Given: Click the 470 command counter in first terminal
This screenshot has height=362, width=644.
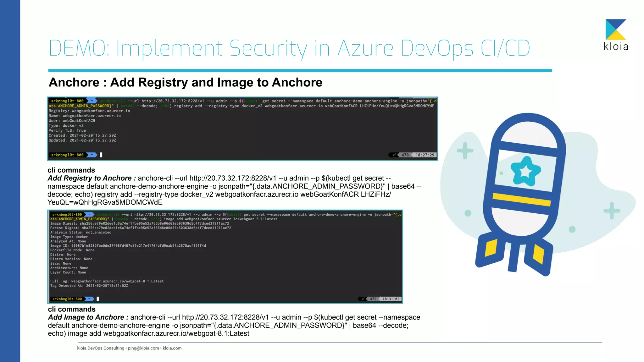Looking at the screenshot, I should (405, 155).
